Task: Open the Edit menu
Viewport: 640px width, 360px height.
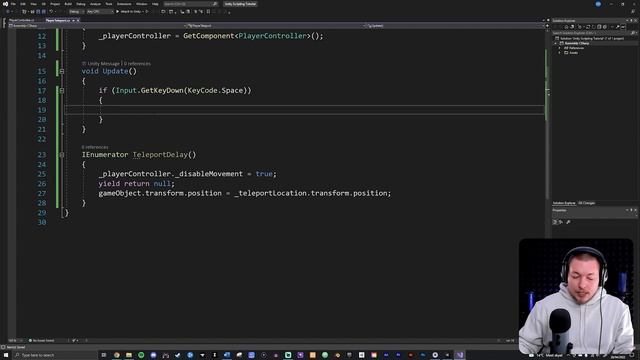Action: (x=23, y=4)
